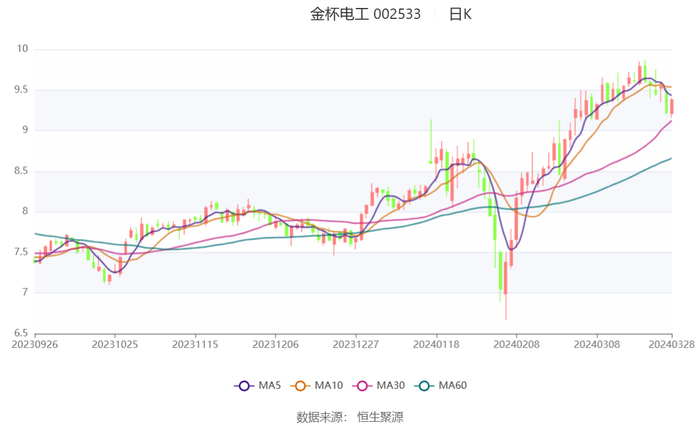Click the MA5 purple legend marker

pos(243,386)
